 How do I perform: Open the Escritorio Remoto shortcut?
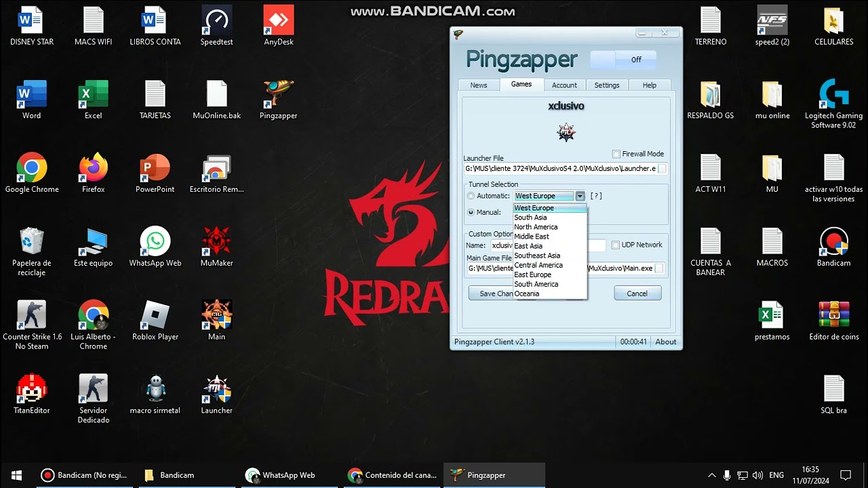(x=216, y=174)
